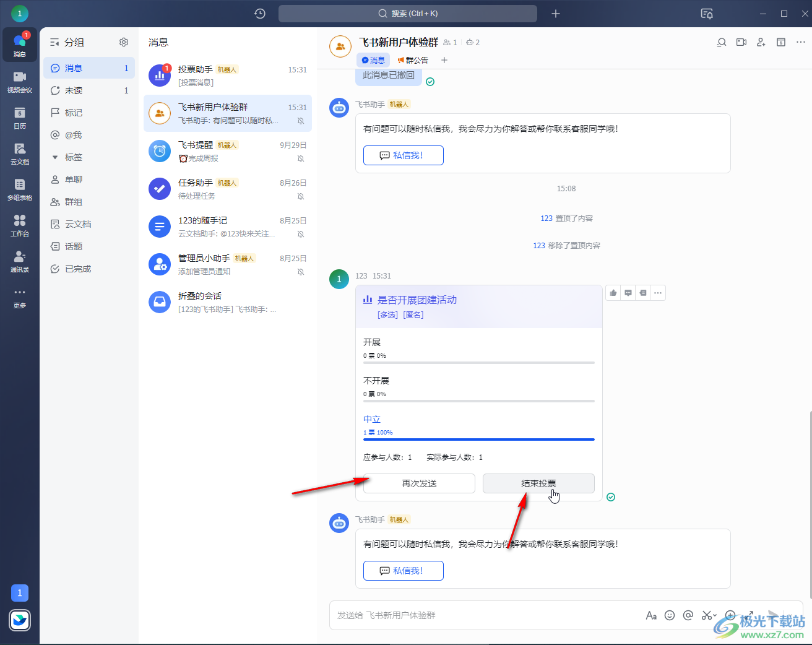This screenshot has height=645, width=812.
Task: Open the history clock icon in title bar
Action: click(260, 14)
